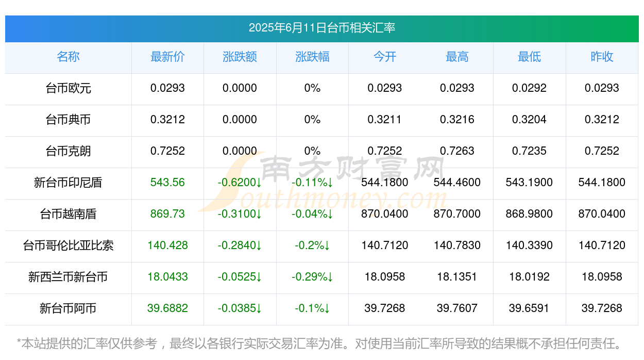
Task: Click the low value 0.7235
Action: [x=529, y=151]
